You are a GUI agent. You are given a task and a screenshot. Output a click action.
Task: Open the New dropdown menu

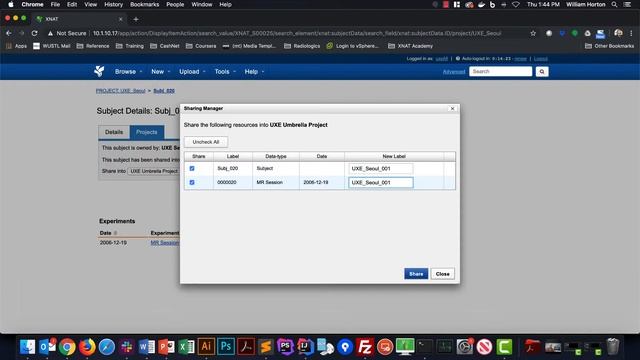tap(160, 71)
